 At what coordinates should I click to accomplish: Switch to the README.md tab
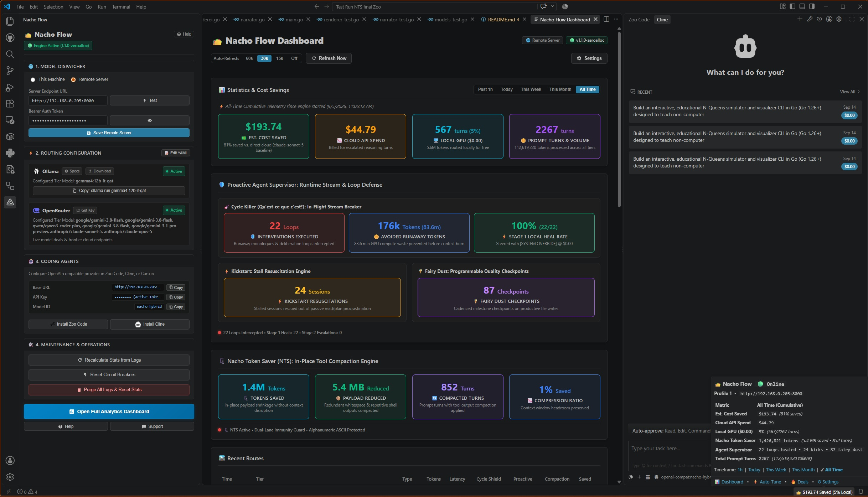pos(501,20)
